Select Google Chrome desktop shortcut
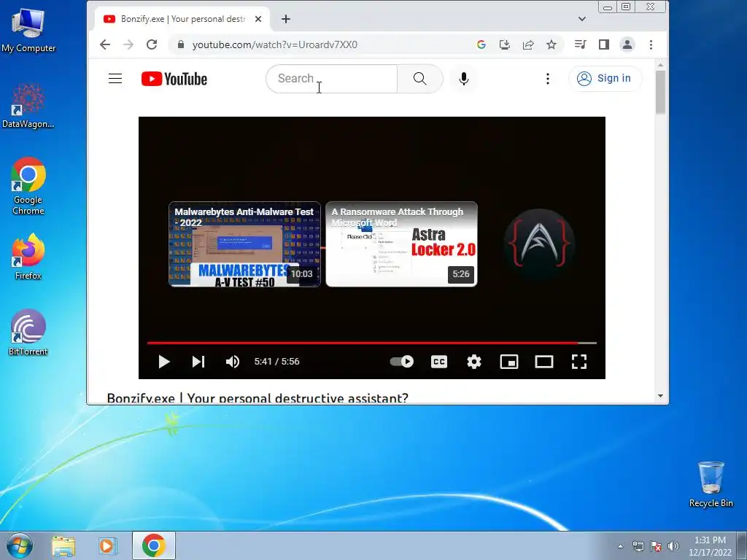The width and height of the screenshot is (747, 560). tap(28, 186)
